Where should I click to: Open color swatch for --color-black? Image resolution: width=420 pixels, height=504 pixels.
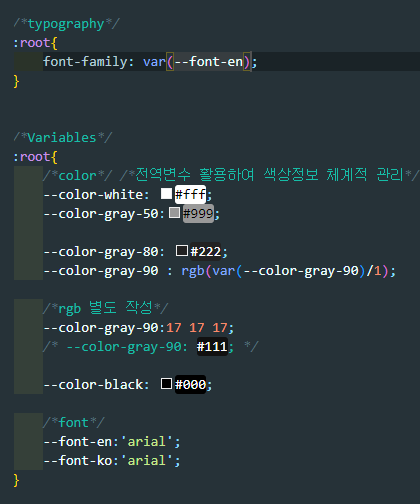point(166,384)
